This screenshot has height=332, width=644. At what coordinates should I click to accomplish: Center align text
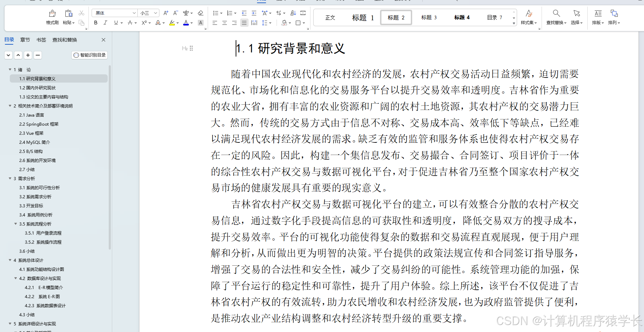click(x=224, y=23)
